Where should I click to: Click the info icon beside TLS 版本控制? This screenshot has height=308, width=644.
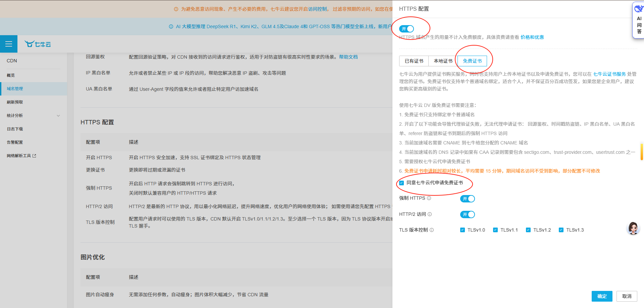pos(432,230)
